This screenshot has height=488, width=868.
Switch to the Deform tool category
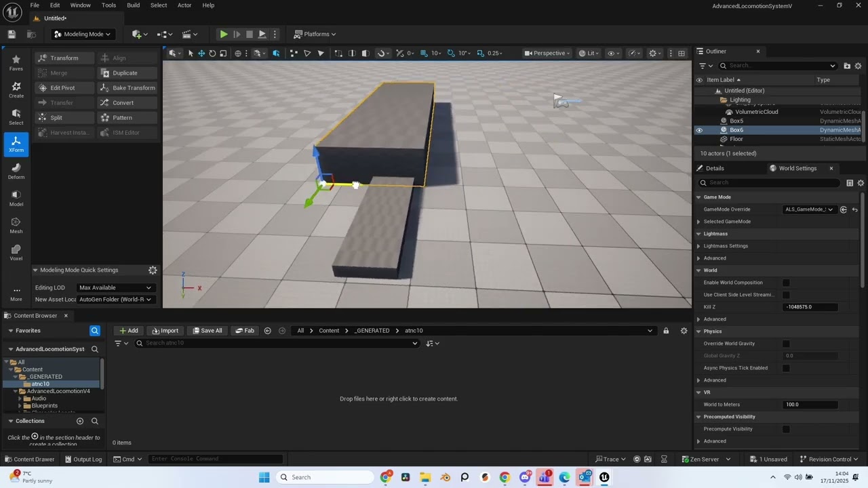click(16, 171)
